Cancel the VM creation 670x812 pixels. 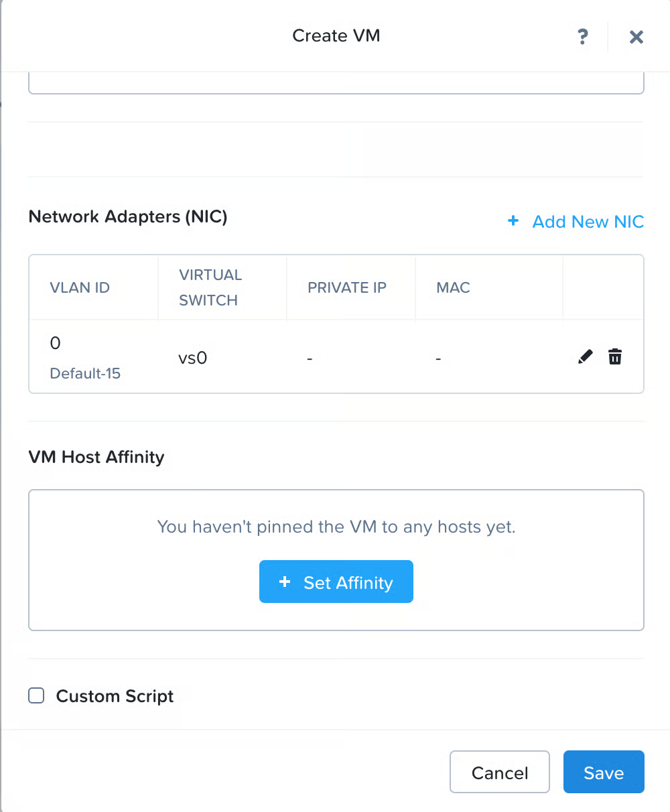[499, 772]
